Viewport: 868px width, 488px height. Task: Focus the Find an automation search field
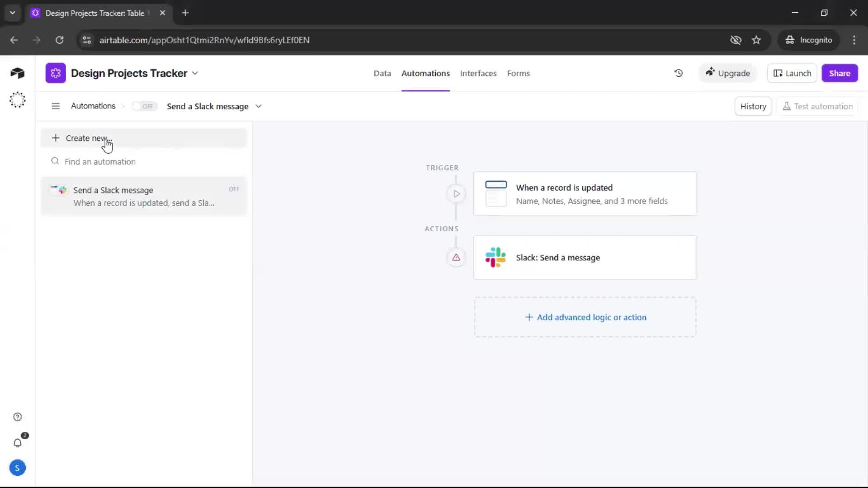144,162
